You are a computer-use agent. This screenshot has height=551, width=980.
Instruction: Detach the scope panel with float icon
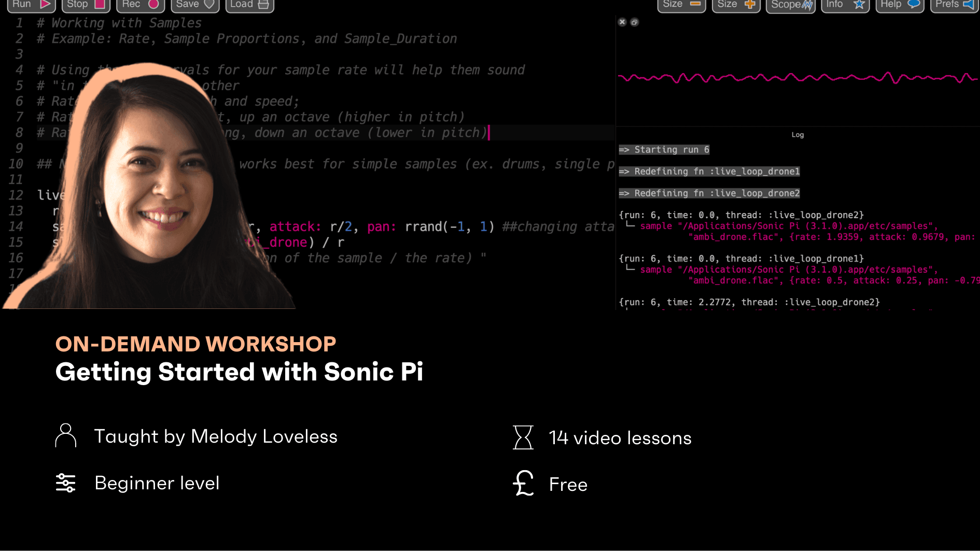pos(634,22)
